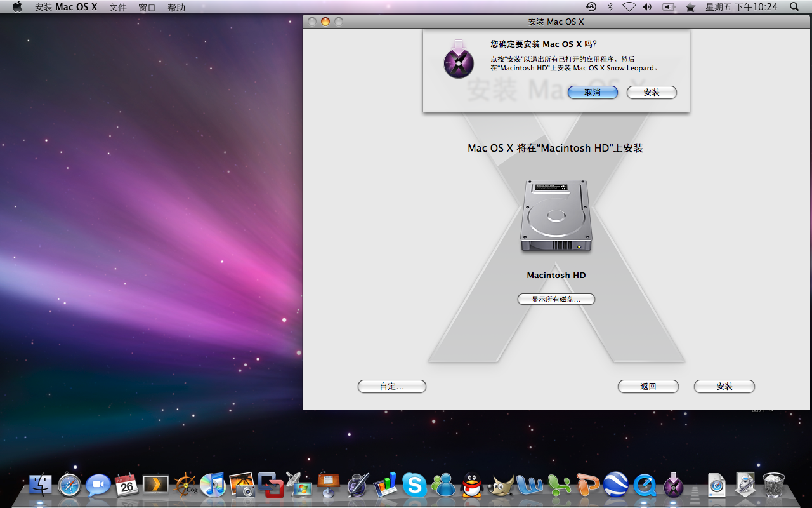Viewport: 812px width, 508px height.
Task: Open QuickTime Player in the Dock
Action: (x=645, y=485)
